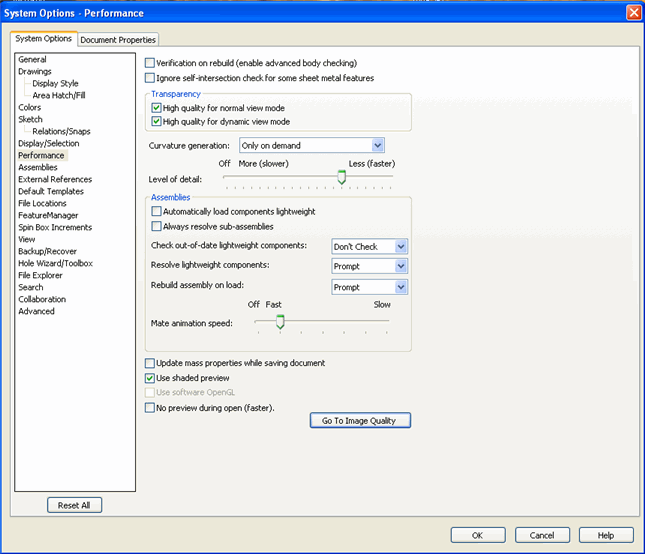
Task: Select Hole Wizard/Toolbox in the list
Action: (x=56, y=263)
